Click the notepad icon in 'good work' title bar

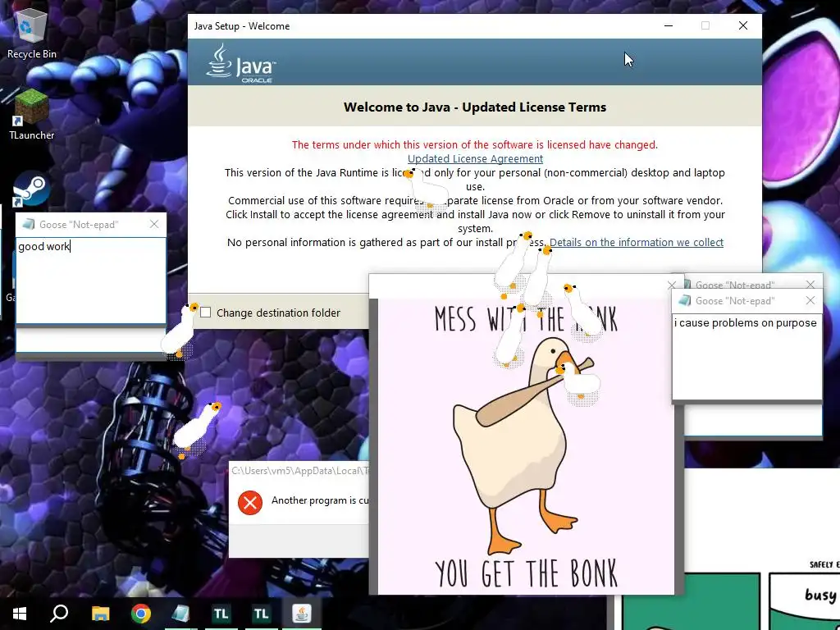[28, 224]
